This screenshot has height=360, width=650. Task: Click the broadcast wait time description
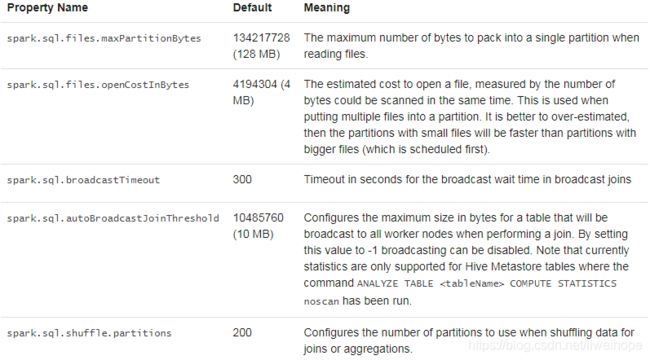click(x=467, y=180)
